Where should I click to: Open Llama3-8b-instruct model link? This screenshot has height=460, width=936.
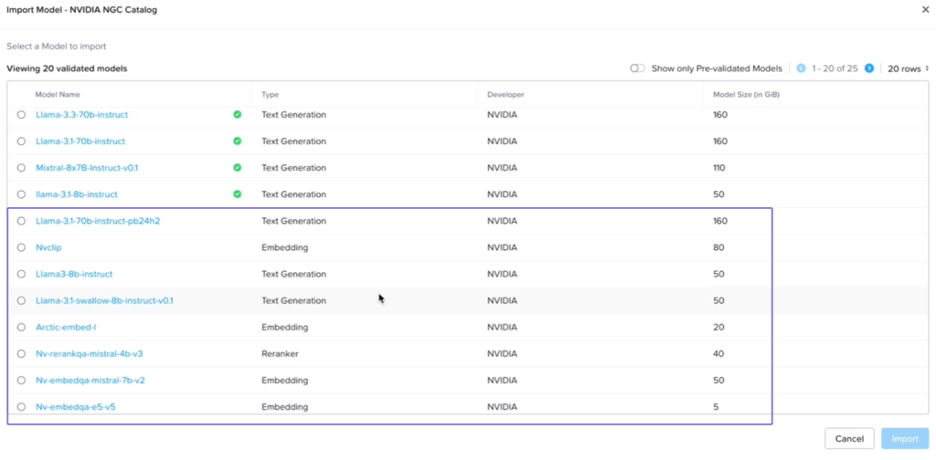[x=74, y=274]
